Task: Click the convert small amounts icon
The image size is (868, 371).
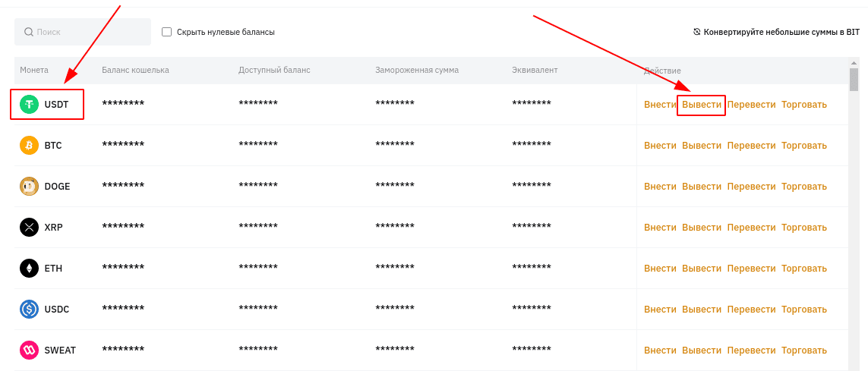Action: point(697,32)
